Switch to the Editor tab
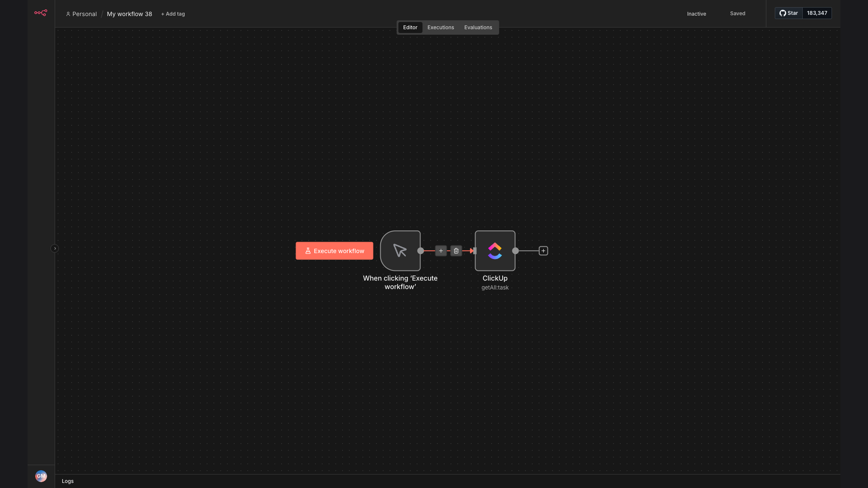The width and height of the screenshot is (868, 488). [x=410, y=28]
